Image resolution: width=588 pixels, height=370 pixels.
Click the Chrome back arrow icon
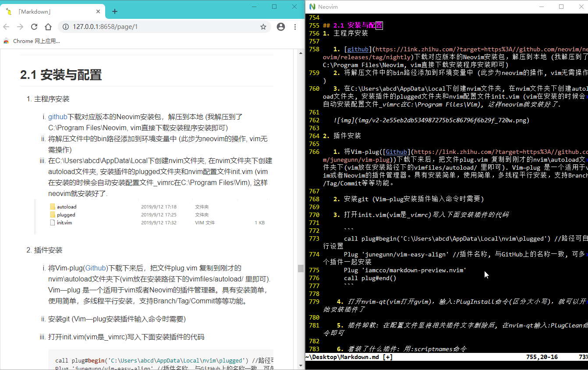pyautogui.click(x=7, y=27)
